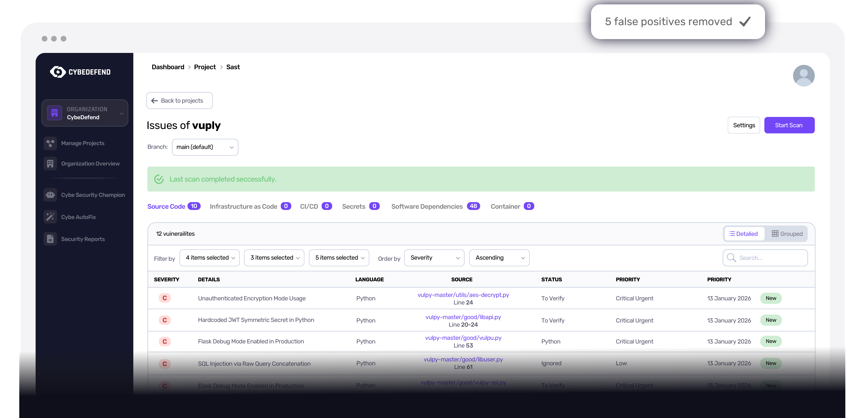Expand the Branch main (default) dropdown
This screenshot has width=868, height=418.
(x=205, y=147)
